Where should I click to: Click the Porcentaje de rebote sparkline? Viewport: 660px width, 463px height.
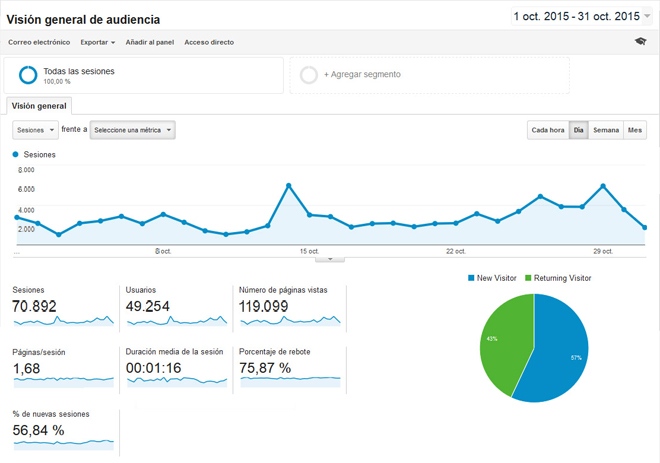pyautogui.click(x=290, y=379)
